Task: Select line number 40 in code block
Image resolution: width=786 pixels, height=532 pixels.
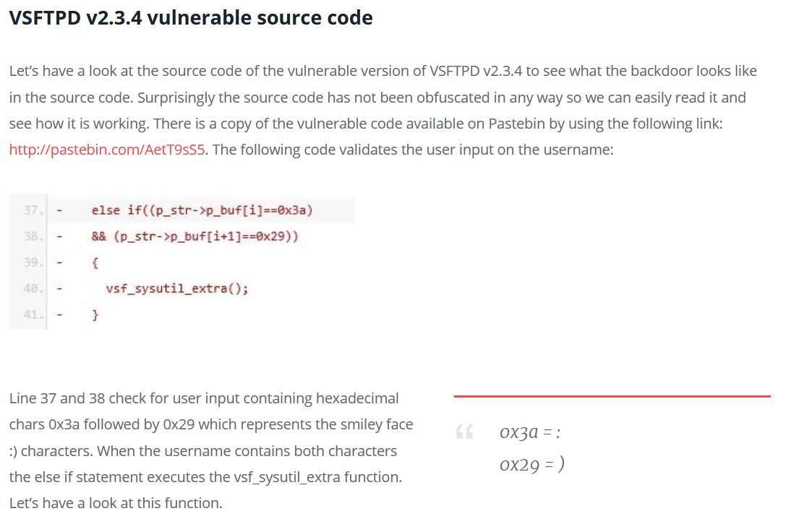Action: click(32, 288)
